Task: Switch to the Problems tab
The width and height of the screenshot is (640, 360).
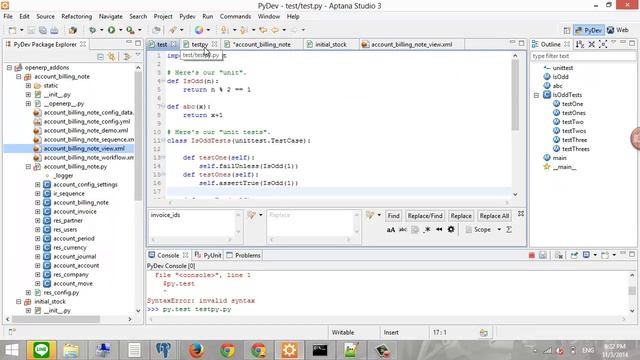Action: tap(243, 255)
